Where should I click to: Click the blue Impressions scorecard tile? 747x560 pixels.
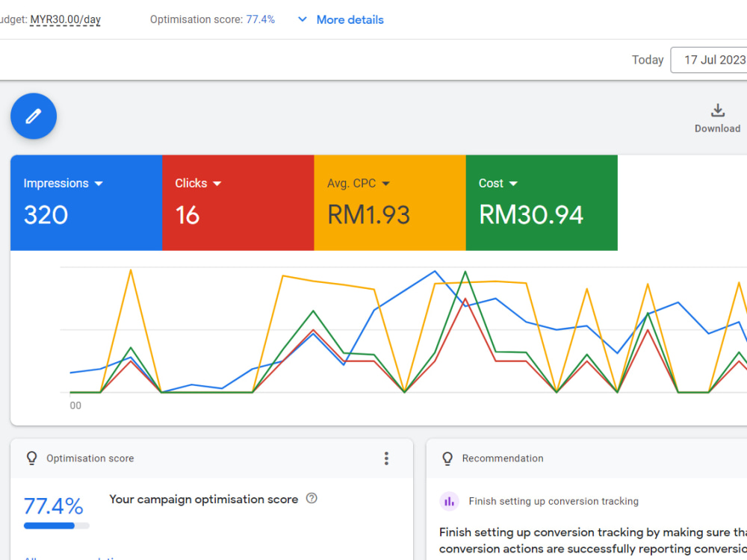coord(86,203)
